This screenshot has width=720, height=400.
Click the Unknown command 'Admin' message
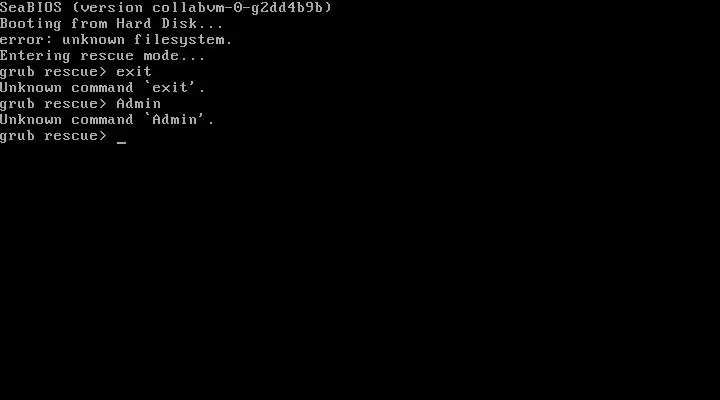click(x=107, y=119)
